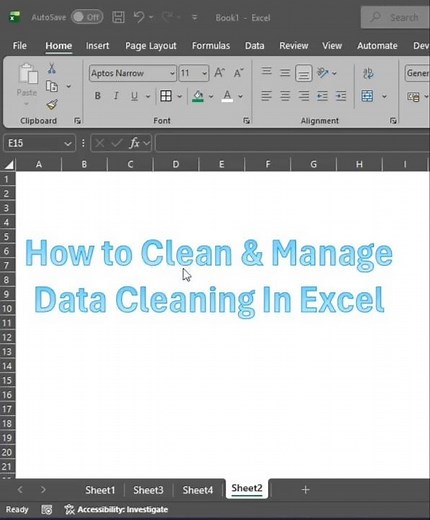Click the Undo arrow icon
The width and height of the screenshot is (430, 520).
click(139, 17)
